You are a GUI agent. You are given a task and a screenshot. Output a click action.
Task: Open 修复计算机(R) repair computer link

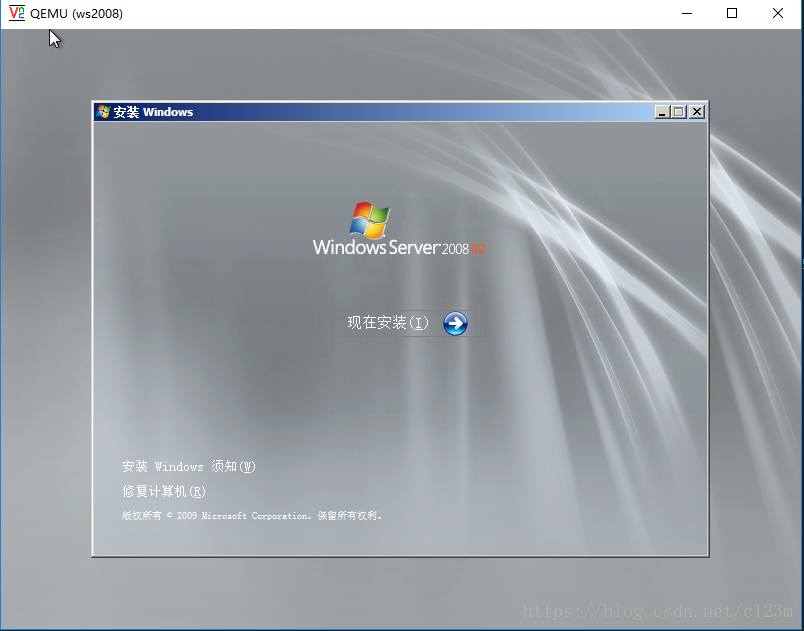[164, 492]
